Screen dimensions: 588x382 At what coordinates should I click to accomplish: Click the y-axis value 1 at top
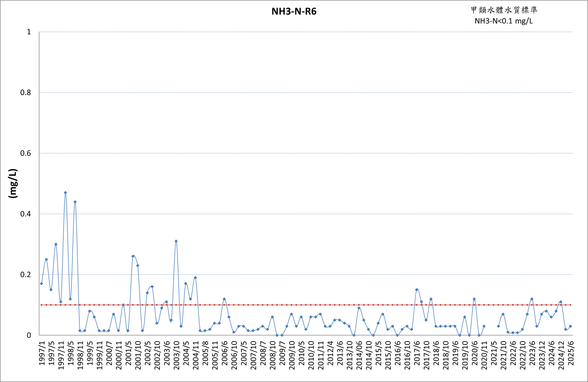point(29,32)
